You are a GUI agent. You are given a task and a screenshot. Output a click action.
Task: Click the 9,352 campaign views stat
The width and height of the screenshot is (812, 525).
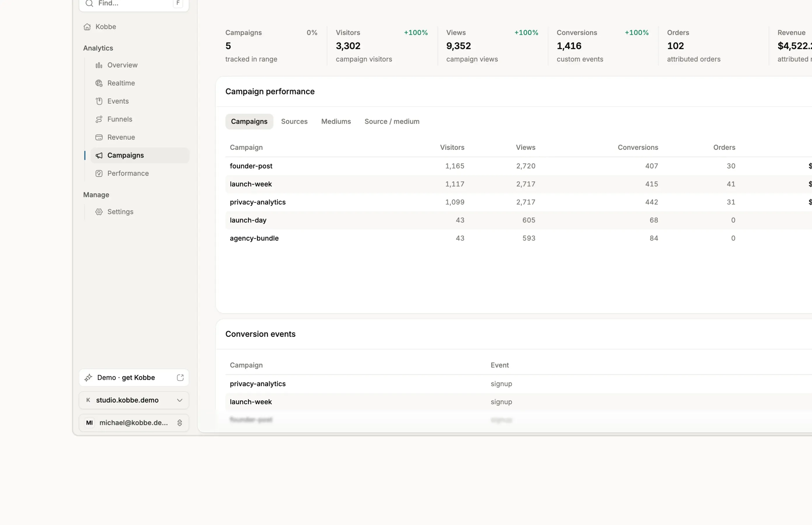(x=458, y=46)
